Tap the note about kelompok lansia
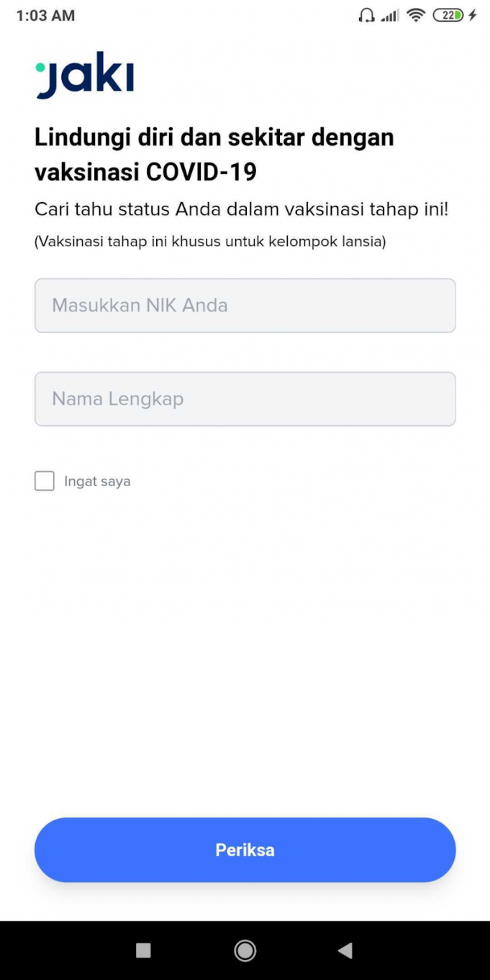This screenshot has height=980, width=490. 210,242
